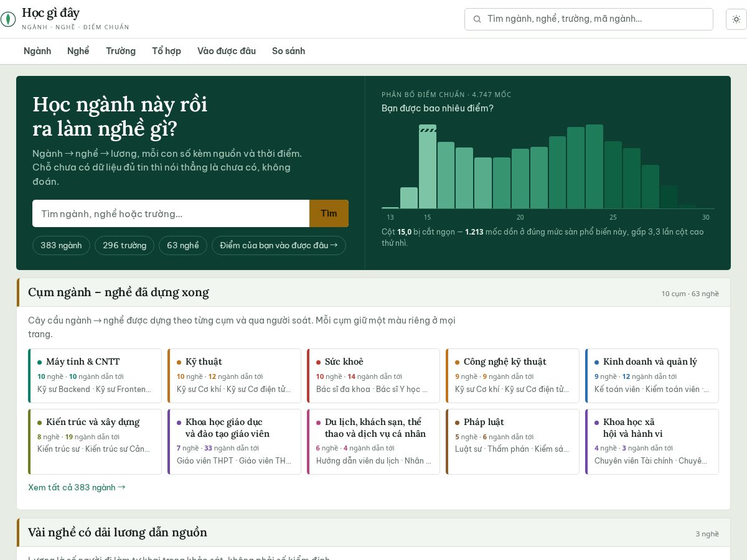Open the So sánh page
This screenshot has width=747, height=560.
pyautogui.click(x=288, y=51)
